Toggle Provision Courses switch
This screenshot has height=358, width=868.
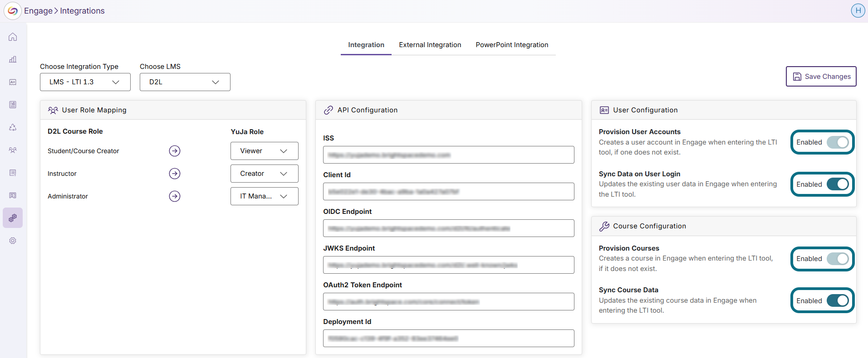(838, 259)
